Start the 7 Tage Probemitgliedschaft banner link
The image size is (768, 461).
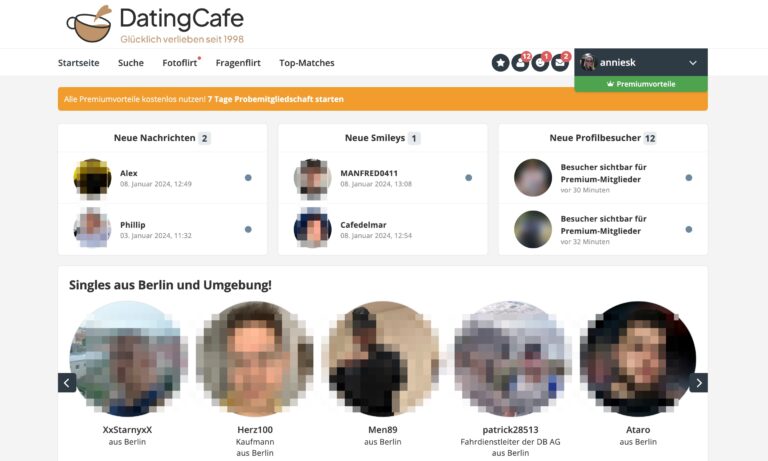coord(275,99)
